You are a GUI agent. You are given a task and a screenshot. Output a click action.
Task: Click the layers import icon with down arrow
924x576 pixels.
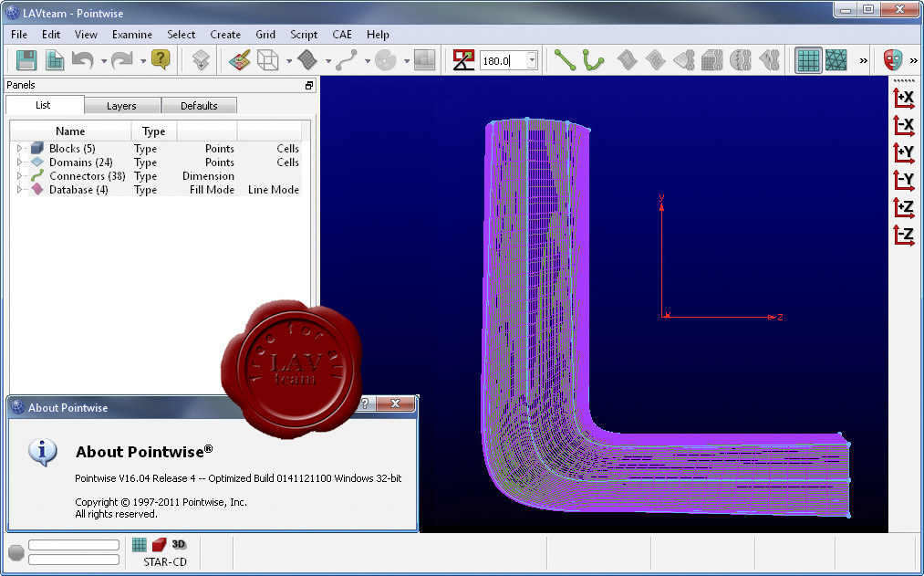(201, 60)
